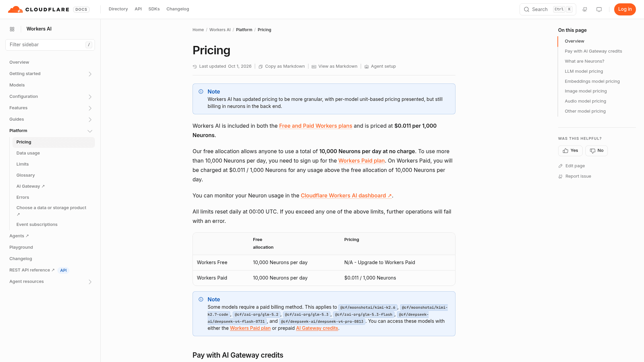
Task: Open the SDKs menu item
Action: coord(154,9)
